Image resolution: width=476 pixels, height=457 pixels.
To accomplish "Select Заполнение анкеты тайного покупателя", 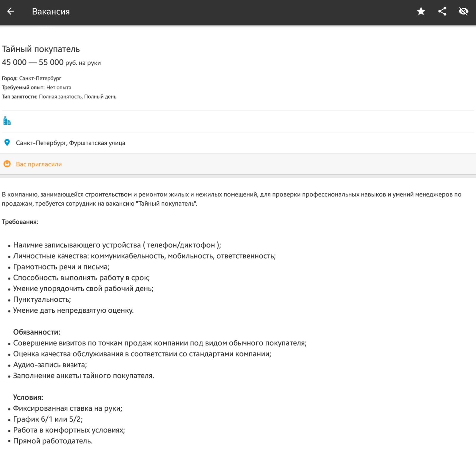I will tap(84, 376).
